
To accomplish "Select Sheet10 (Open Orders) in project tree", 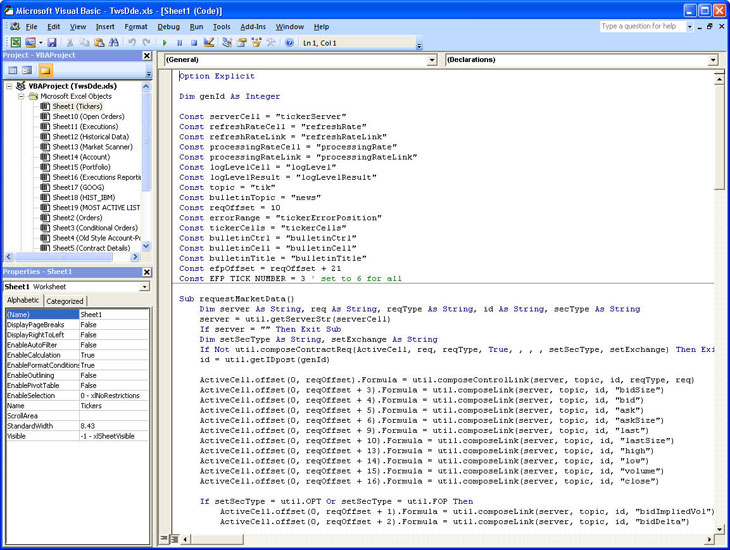I will [88, 116].
